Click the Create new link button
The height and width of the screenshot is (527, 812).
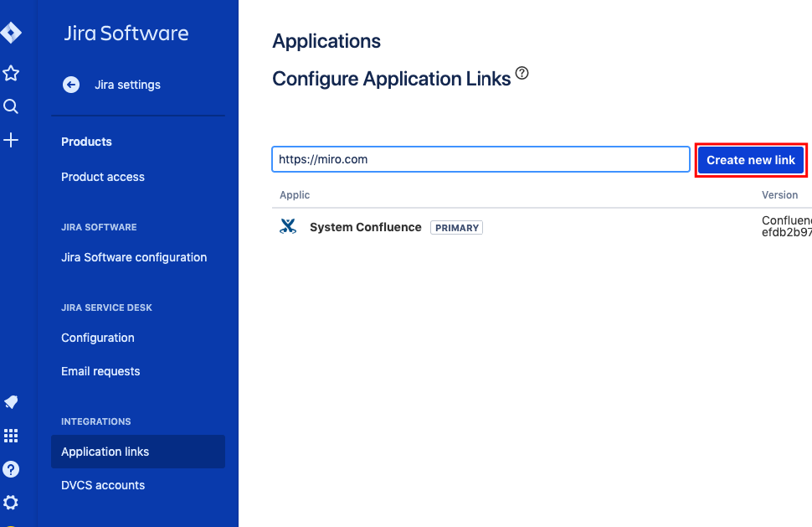click(x=750, y=160)
